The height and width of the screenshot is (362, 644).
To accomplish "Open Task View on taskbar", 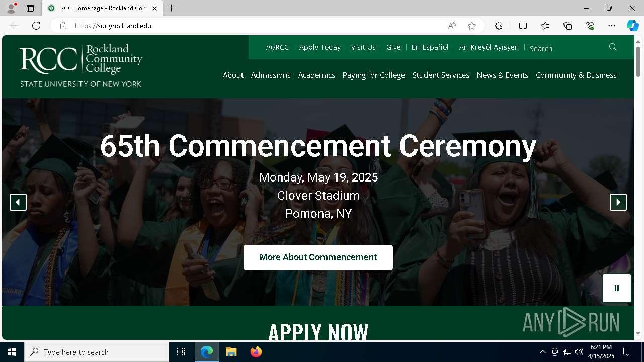I will click(181, 352).
